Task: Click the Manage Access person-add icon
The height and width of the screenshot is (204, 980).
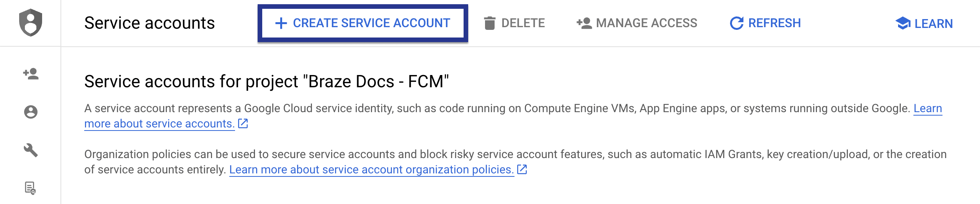Action: tap(584, 23)
